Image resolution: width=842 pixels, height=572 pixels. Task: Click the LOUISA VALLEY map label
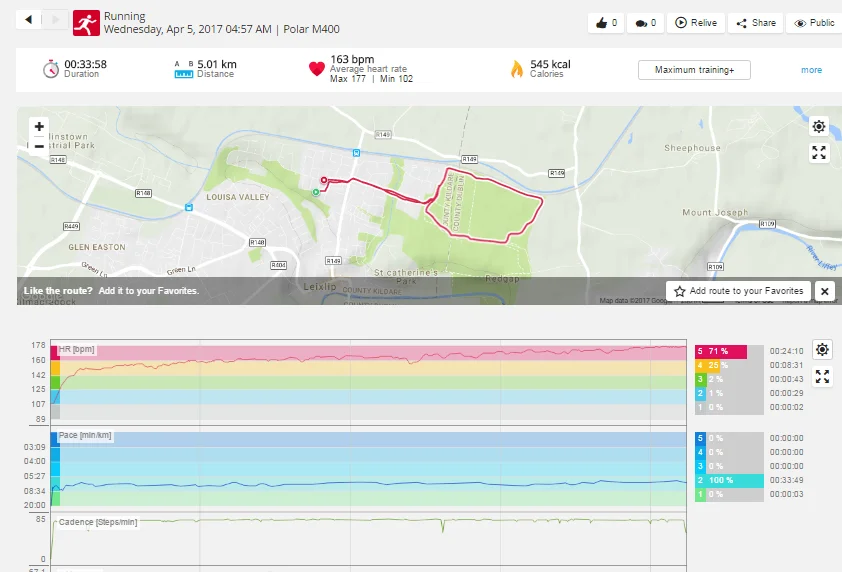(238, 197)
